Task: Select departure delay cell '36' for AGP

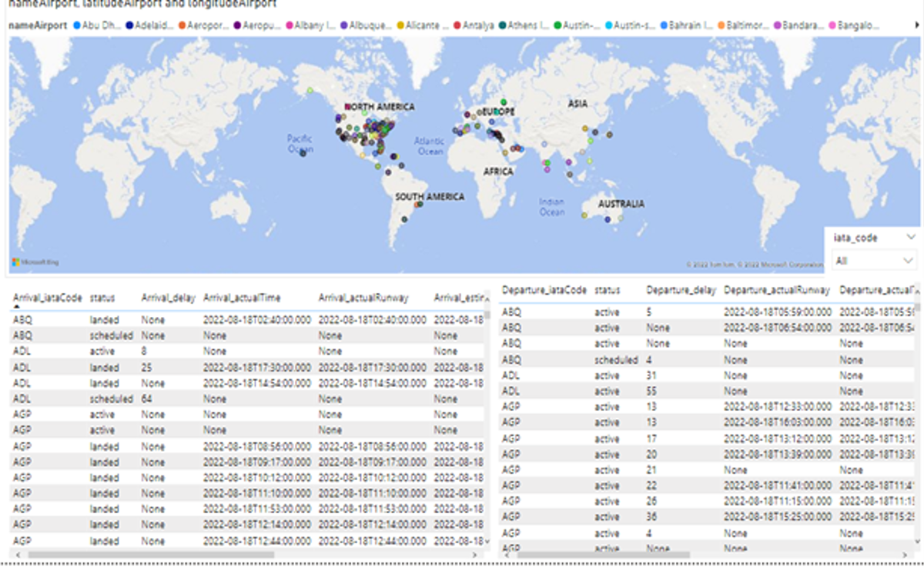Action: [x=652, y=518]
